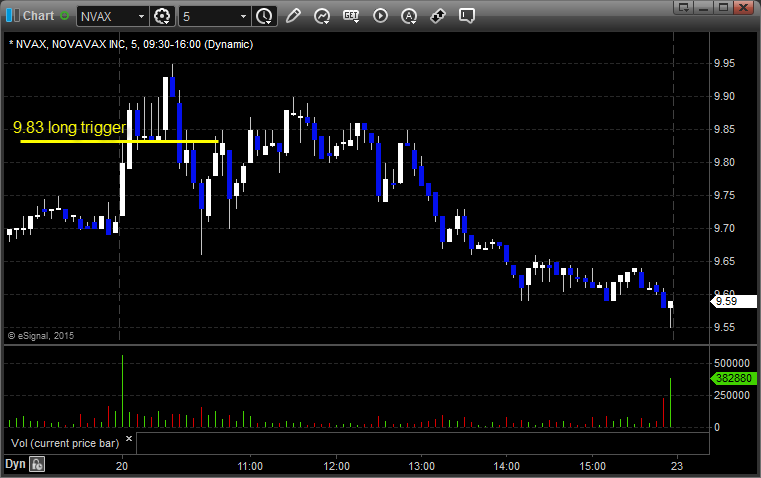This screenshot has height=478, width=761.
Task: Select the Vol (current price bar) tab
Action: (64, 441)
